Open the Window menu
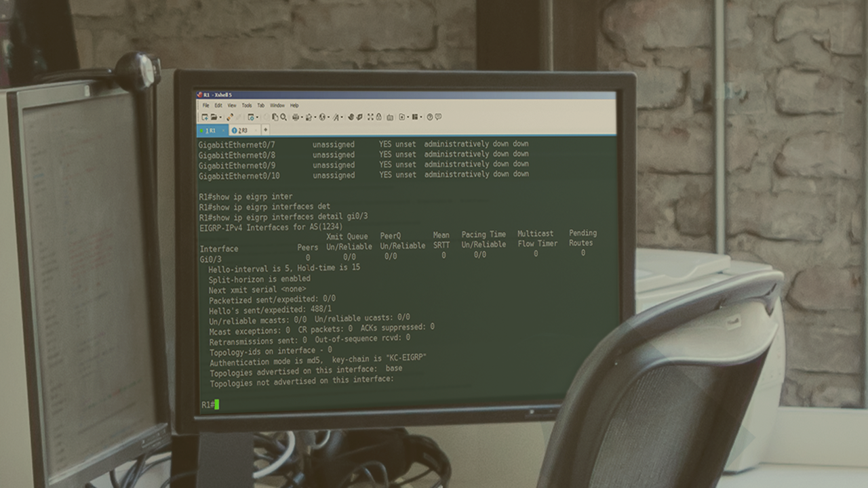The height and width of the screenshot is (488, 868). 277,106
